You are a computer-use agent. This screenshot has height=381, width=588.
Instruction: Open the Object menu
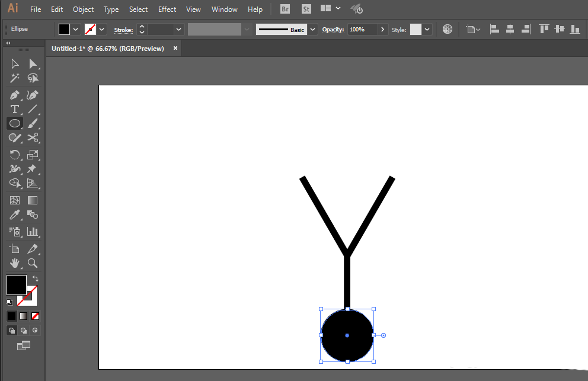[x=83, y=9]
